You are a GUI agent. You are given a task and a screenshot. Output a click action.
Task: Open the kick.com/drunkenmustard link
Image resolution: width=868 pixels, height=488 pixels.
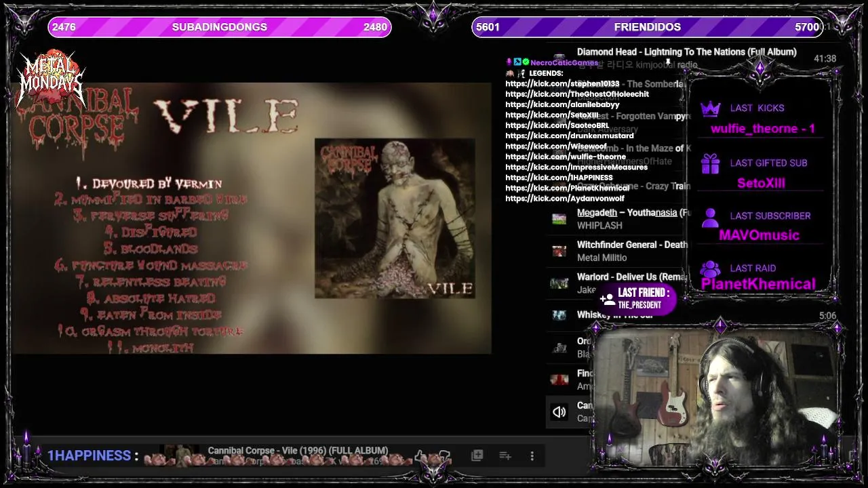point(570,136)
